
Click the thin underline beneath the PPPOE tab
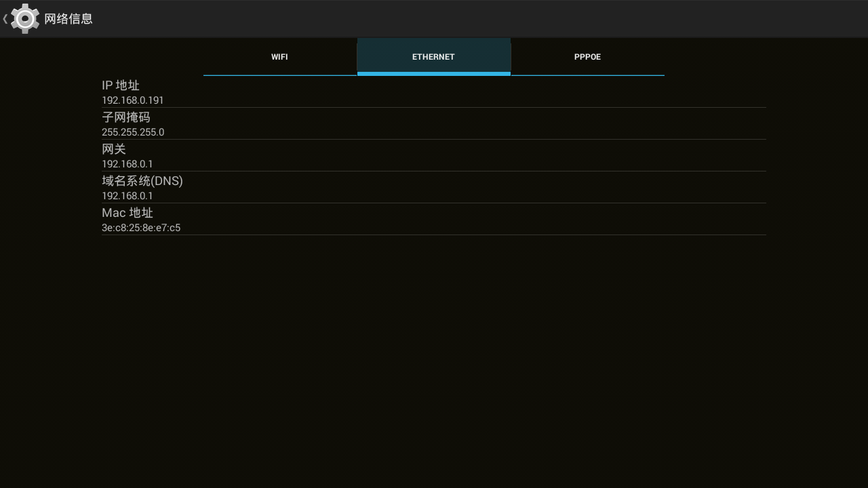pos(587,75)
